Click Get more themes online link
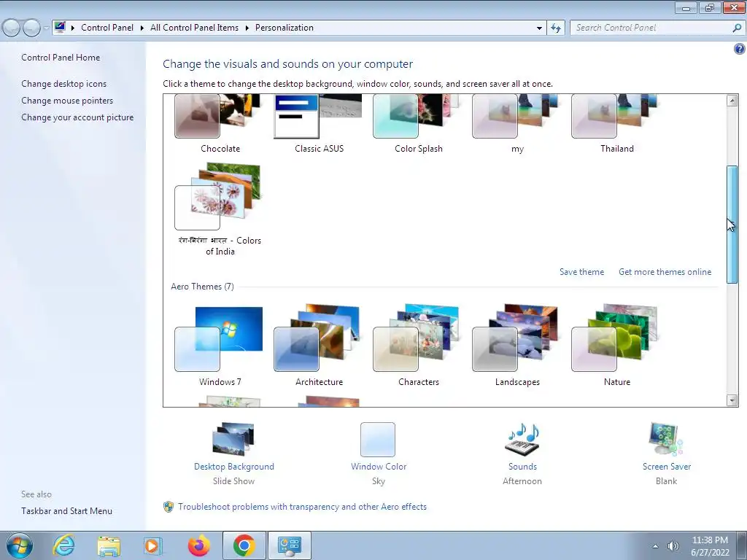This screenshot has height=560, width=747. pos(665,272)
